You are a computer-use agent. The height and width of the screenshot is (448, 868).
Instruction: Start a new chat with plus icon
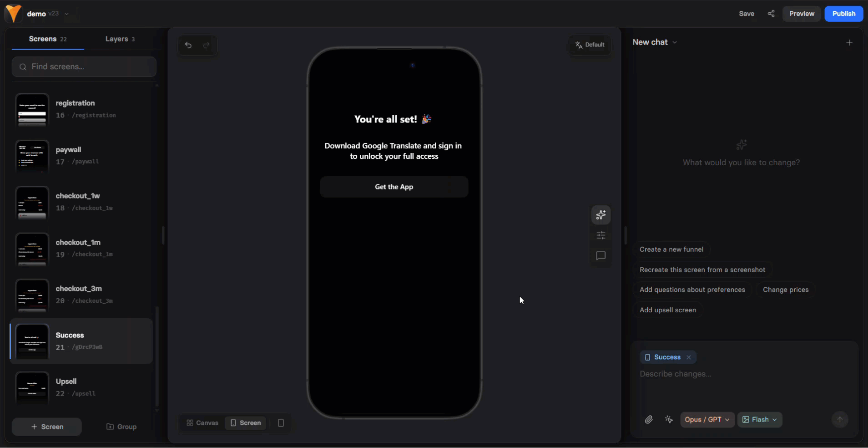tap(849, 42)
